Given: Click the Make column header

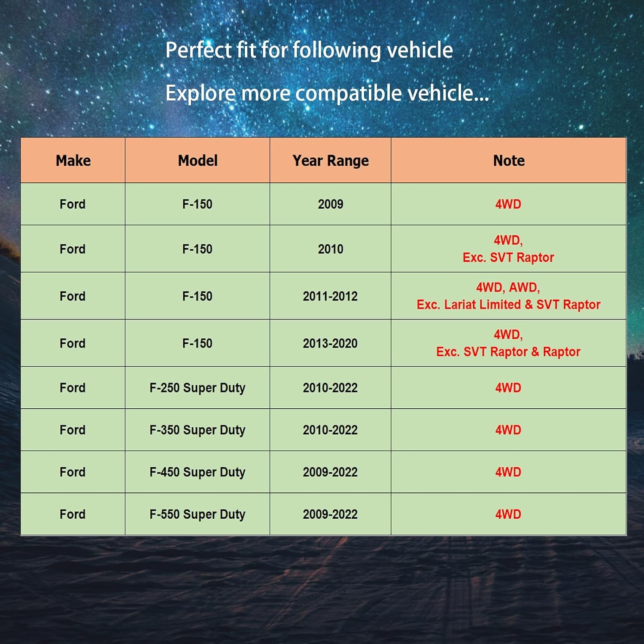Looking at the screenshot, I should pyautogui.click(x=73, y=161).
